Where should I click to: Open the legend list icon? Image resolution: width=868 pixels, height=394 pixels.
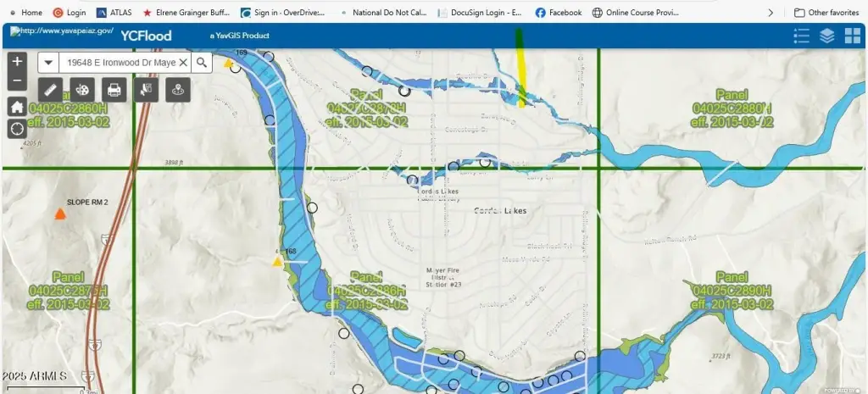pos(801,35)
